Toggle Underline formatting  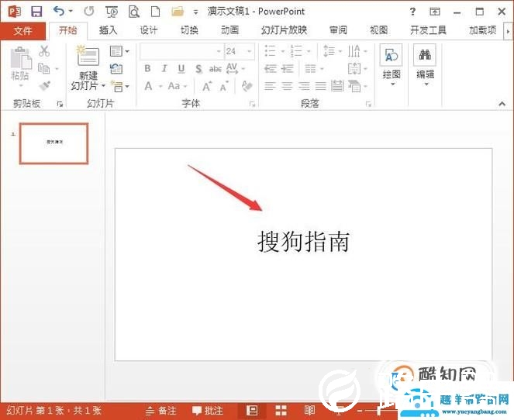[181, 68]
